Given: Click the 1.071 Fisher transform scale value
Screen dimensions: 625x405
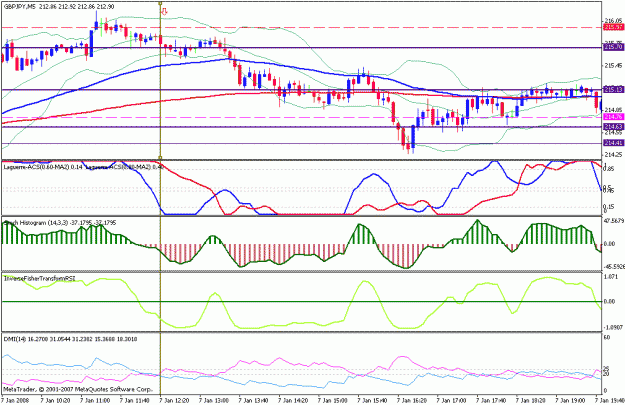Looking at the screenshot, I should point(611,276).
